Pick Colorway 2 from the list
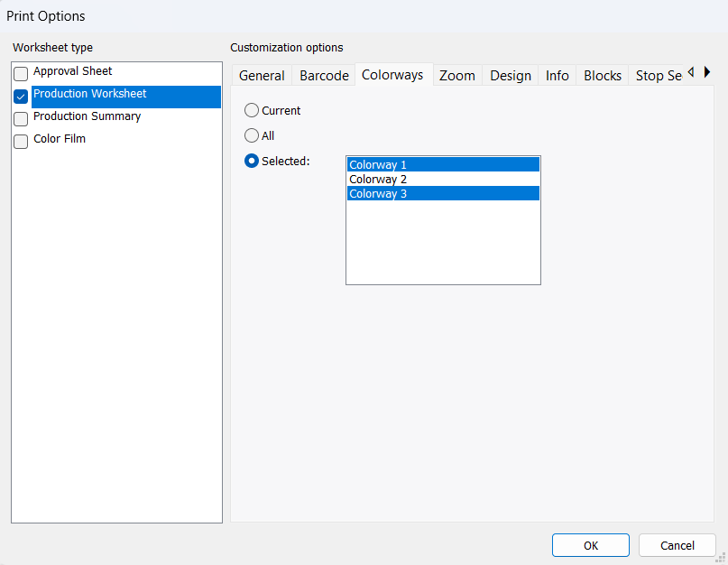 point(442,180)
